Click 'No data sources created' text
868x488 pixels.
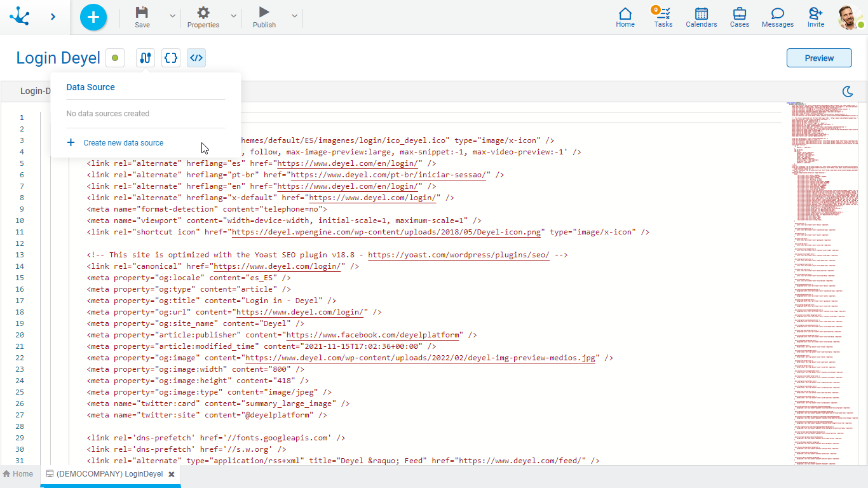[108, 114]
